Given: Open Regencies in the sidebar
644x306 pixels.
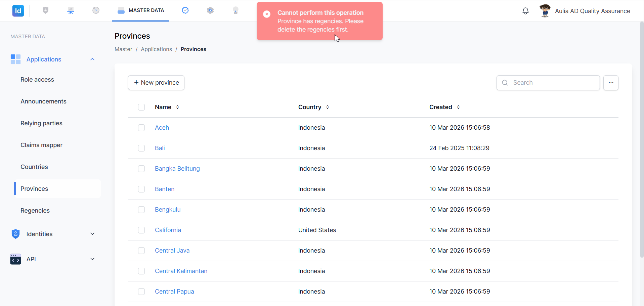Looking at the screenshot, I should pos(35,211).
